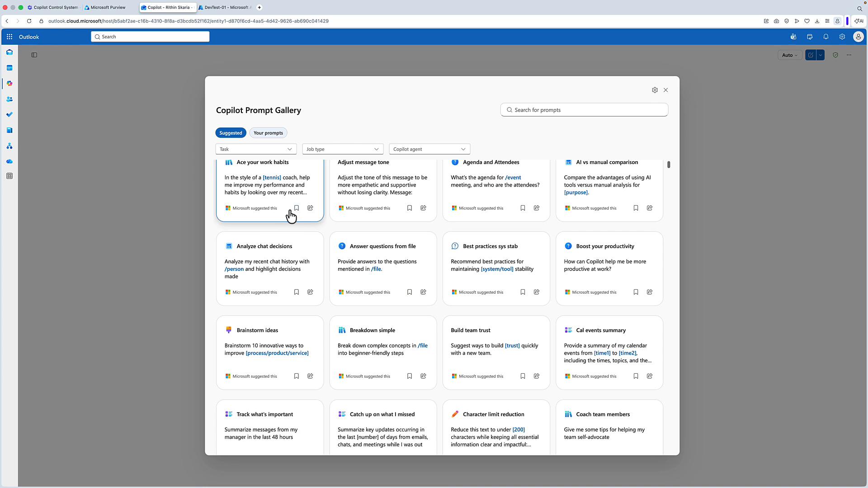Viewport: 868px width, 488px height.
Task: Open OneDrive in the Outlook sidebar
Action: point(9,161)
